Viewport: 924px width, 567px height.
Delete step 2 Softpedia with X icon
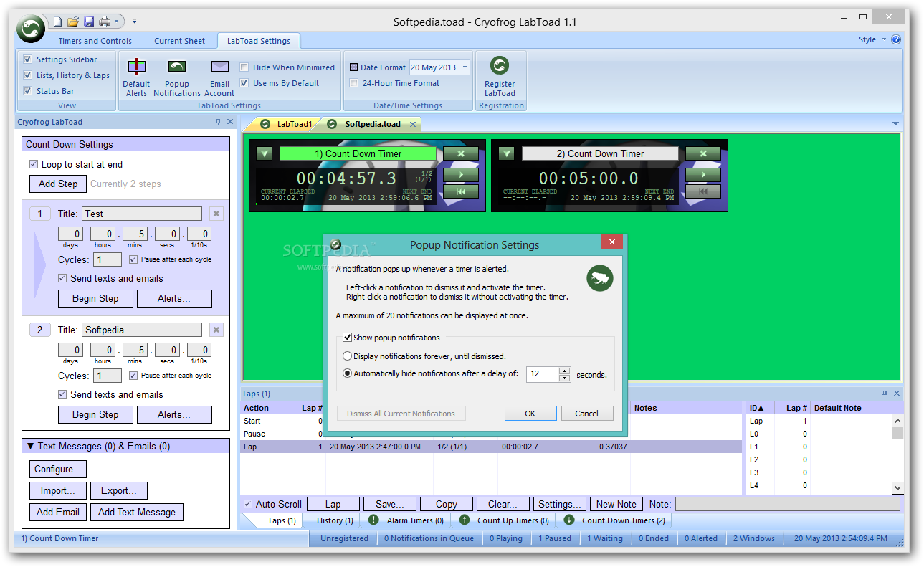tap(216, 330)
